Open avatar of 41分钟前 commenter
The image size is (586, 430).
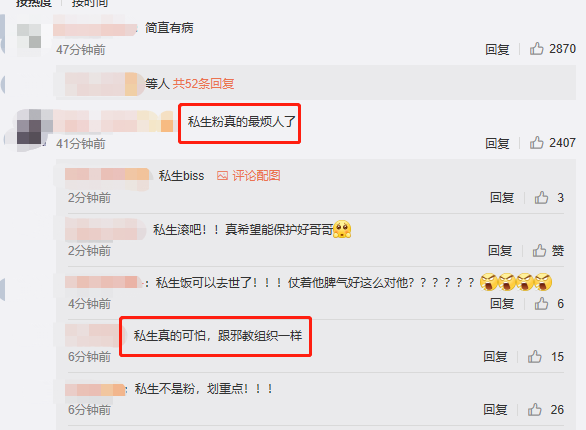click(30, 127)
